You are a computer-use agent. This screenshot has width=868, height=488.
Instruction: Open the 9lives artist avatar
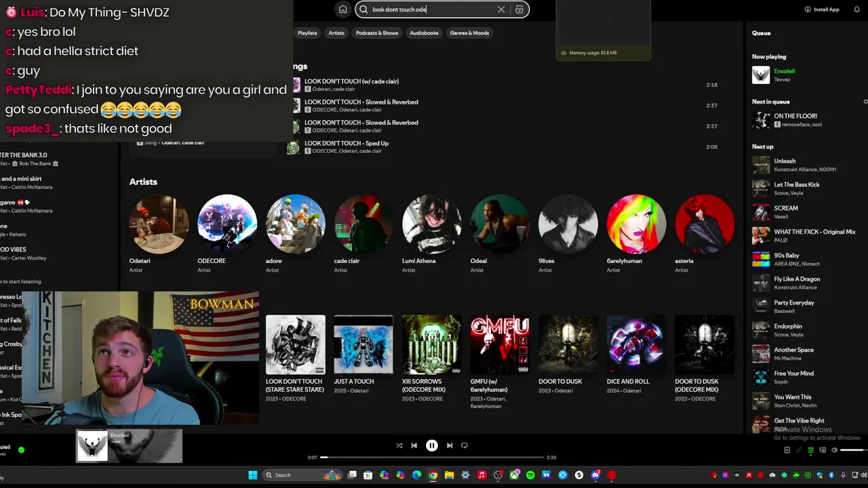tap(568, 224)
